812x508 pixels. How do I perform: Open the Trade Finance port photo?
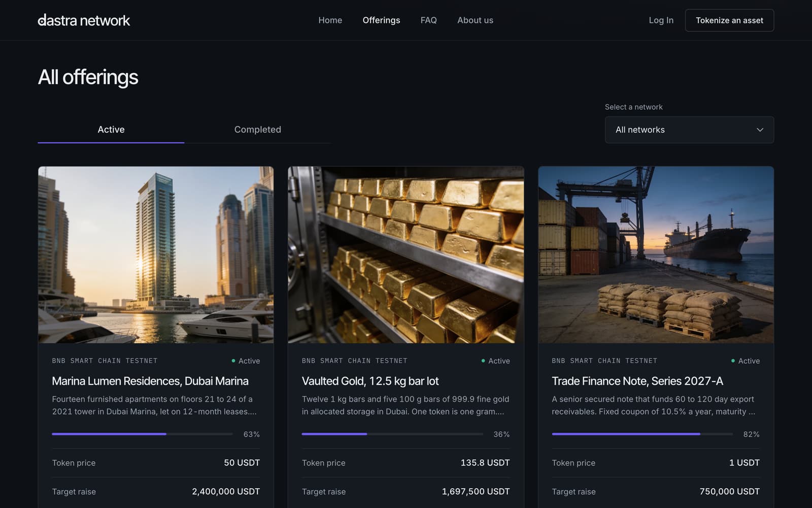[656, 255]
